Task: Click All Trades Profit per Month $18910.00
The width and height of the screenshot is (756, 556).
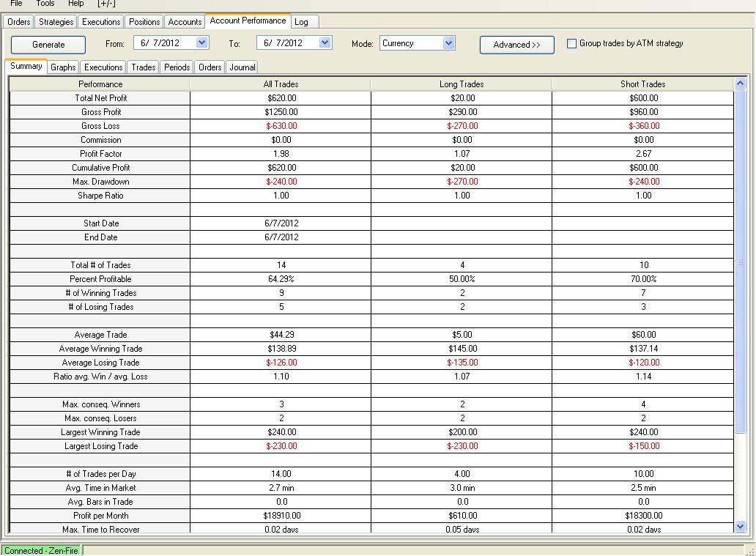Action: pos(282,516)
